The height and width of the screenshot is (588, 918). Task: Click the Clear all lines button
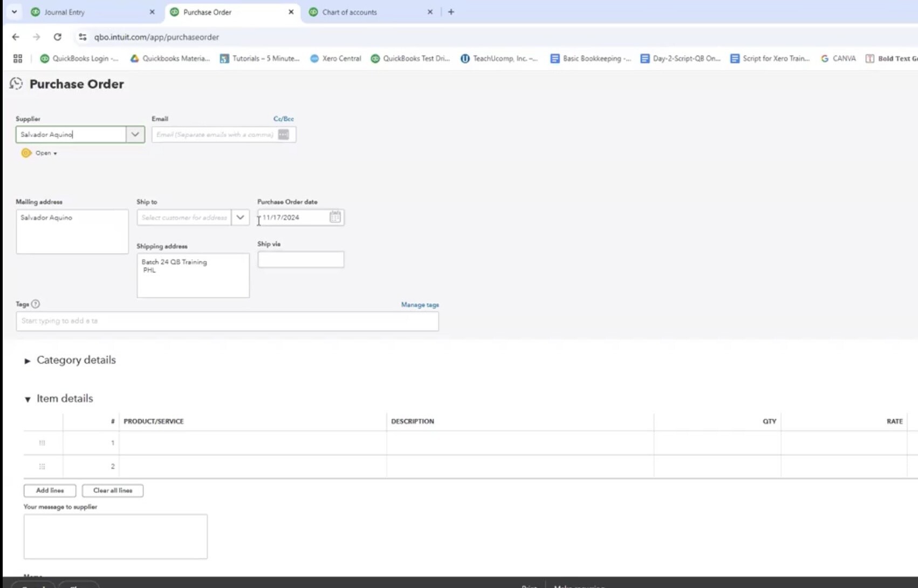coord(113,490)
